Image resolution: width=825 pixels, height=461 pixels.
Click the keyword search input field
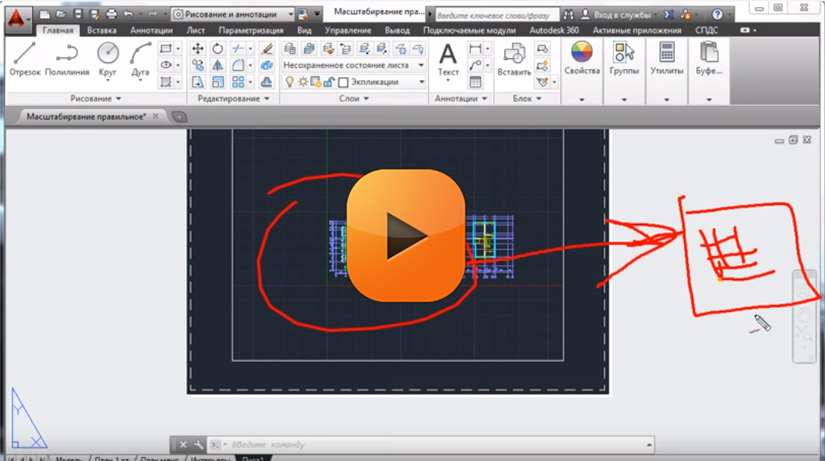[x=496, y=15]
